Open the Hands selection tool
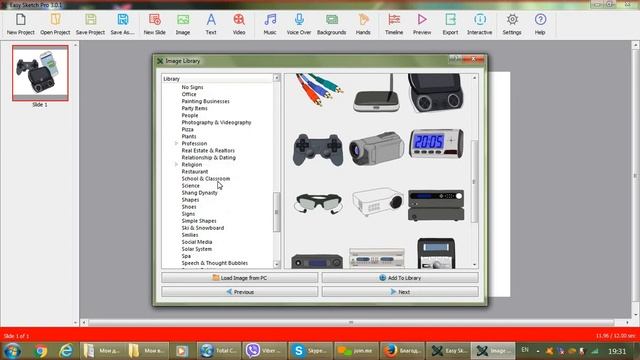Viewport: 640px width, 360px height. (363, 24)
